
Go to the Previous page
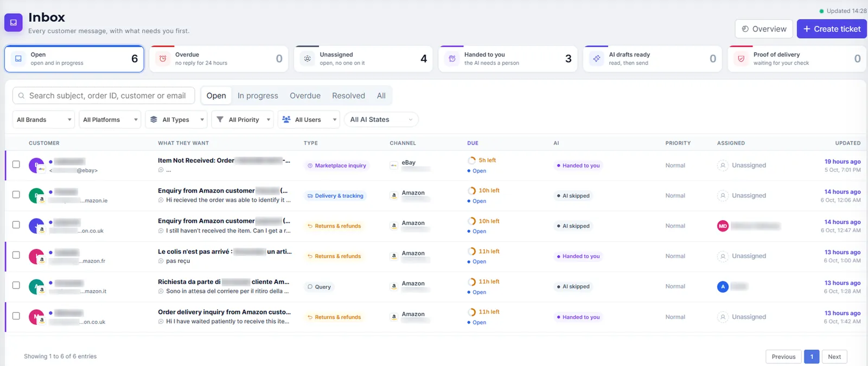coord(783,357)
